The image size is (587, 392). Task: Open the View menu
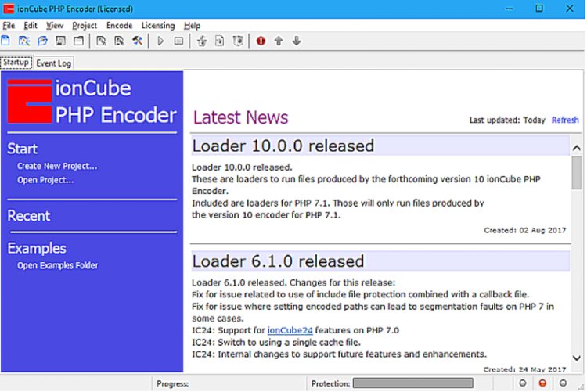(55, 26)
